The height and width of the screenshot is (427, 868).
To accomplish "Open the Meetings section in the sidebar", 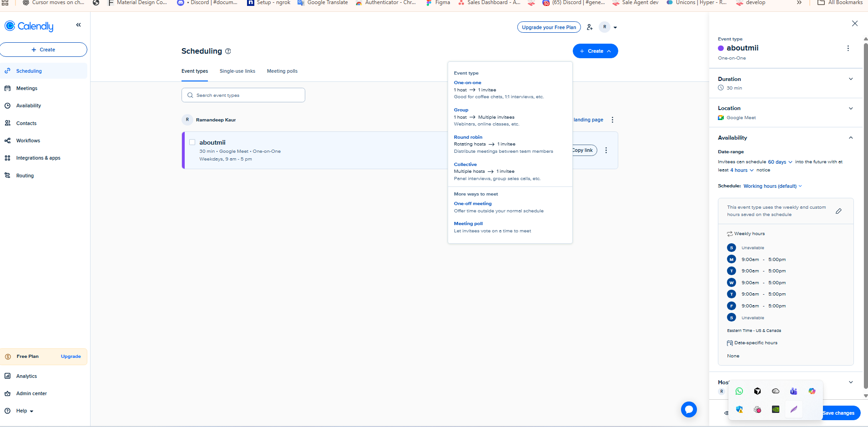I will 27,88.
